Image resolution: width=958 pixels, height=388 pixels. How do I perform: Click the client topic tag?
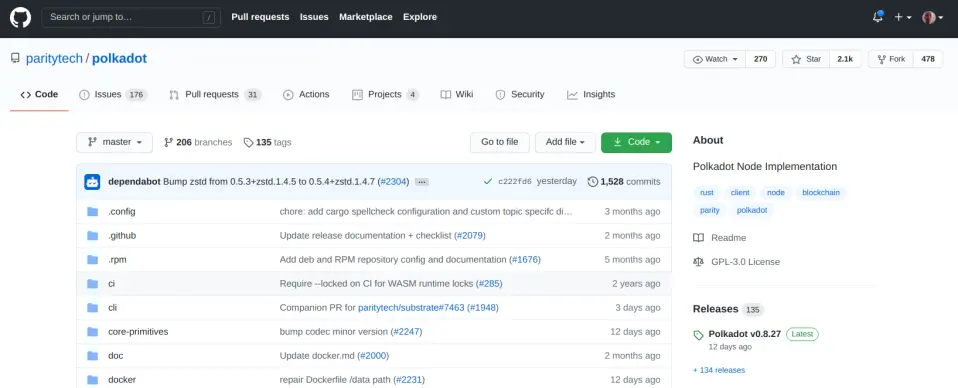(740, 192)
